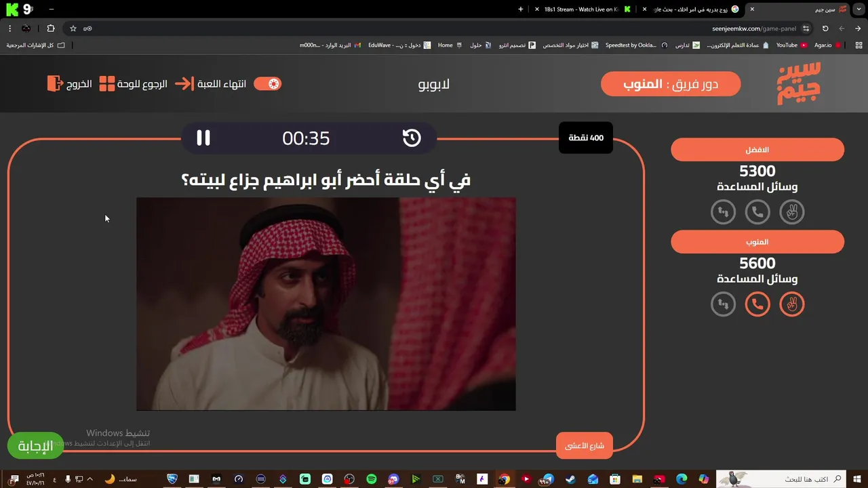Click the microphone icon in system tray
This screenshot has height=488, width=868.
pyautogui.click(x=68, y=479)
